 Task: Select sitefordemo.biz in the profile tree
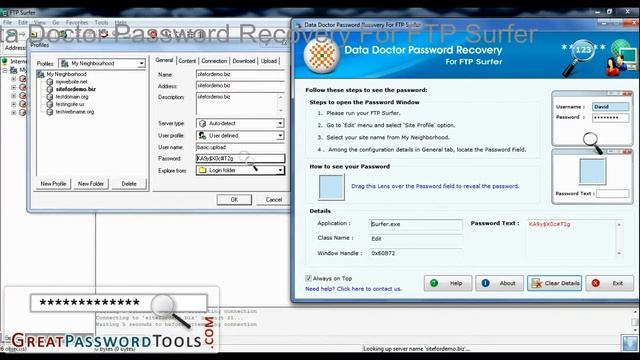point(76,89)
